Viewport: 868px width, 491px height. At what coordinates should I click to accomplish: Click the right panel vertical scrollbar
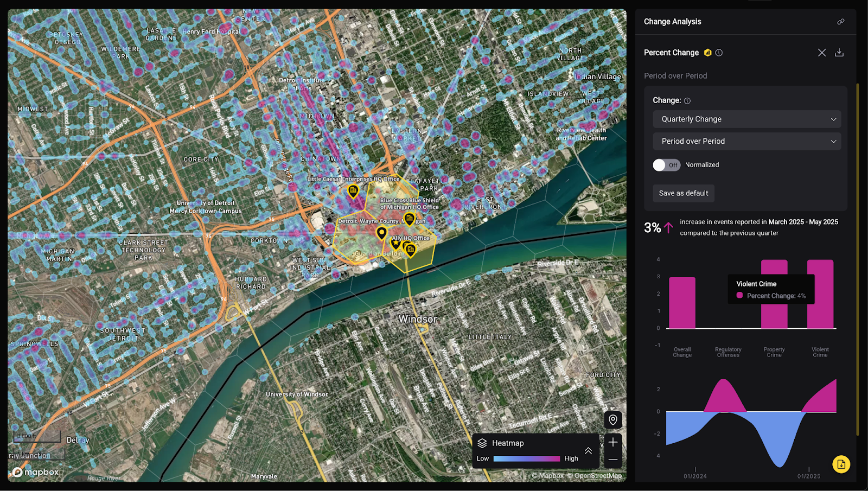(x=858, y=259)
